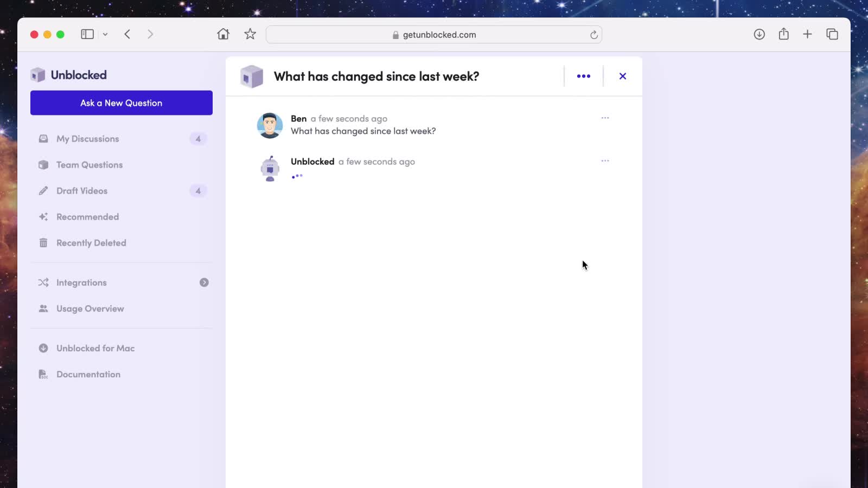This screenshot has height=488, width=868.
Task: Click the getunblocked.com address bar
Action: click(434, 35)
